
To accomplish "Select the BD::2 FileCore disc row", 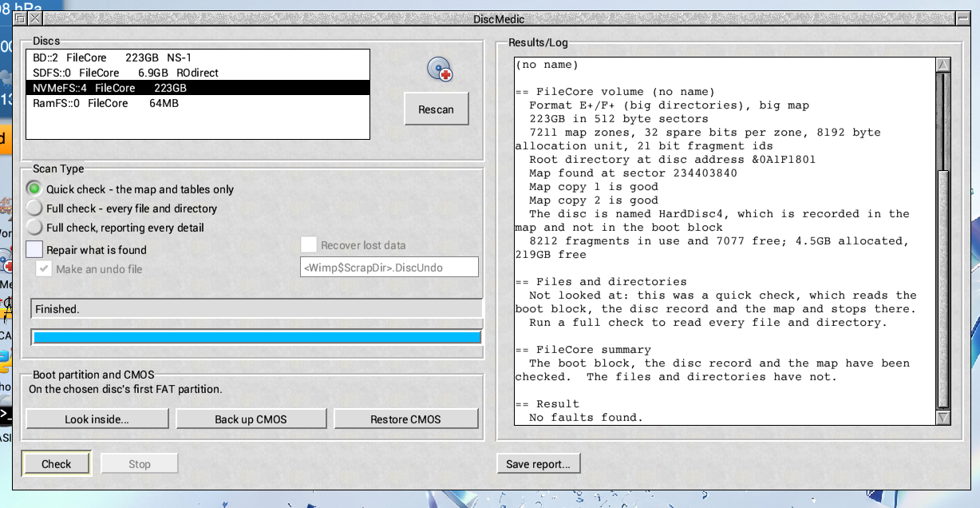I will coord(198,58).
